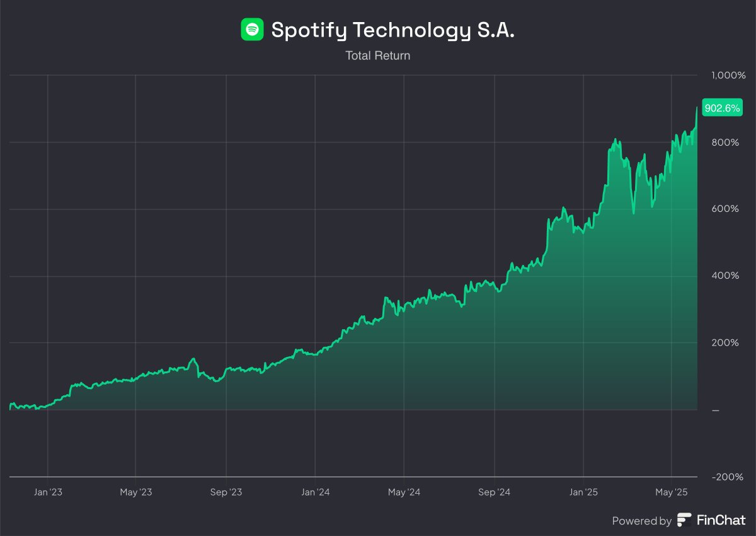Click the May '23 x-axis label

136,492
